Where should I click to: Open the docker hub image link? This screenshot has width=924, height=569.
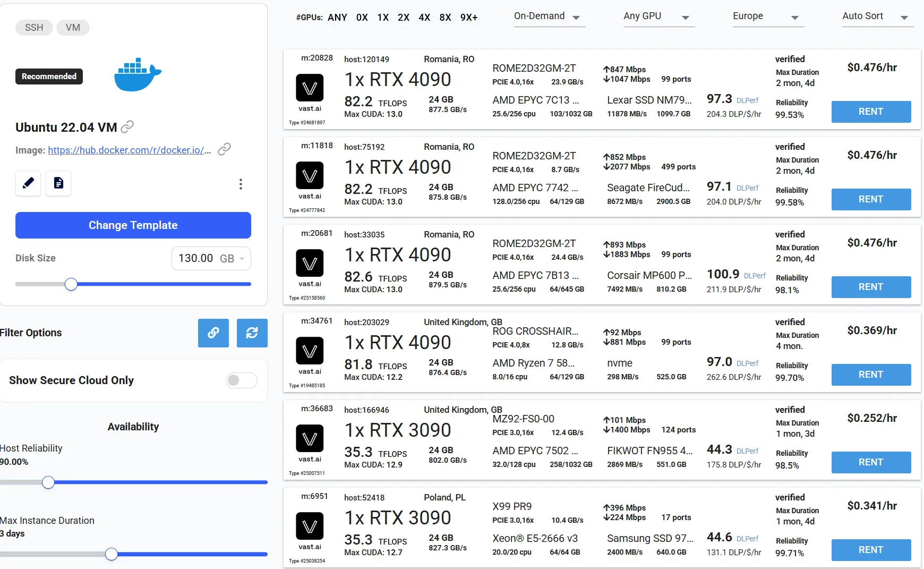coord(130,150)
